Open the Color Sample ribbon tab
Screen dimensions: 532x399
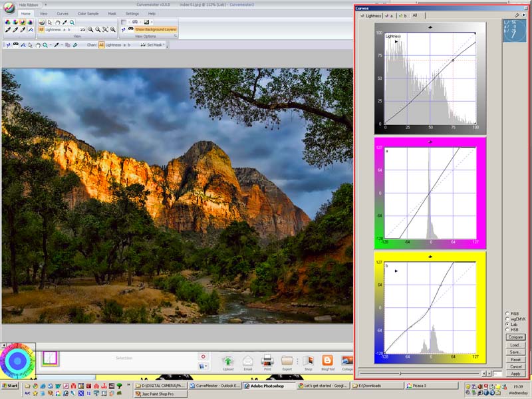coord(87,13)
